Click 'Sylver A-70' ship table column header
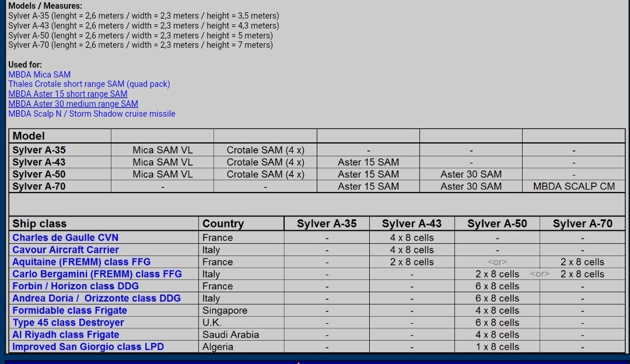630x364 pixels. click(583, 223)
